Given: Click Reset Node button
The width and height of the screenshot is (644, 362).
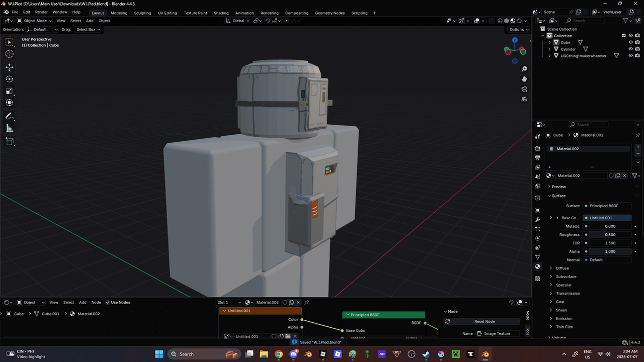Looking at the screenshot, I should click(x=481, y=321).
